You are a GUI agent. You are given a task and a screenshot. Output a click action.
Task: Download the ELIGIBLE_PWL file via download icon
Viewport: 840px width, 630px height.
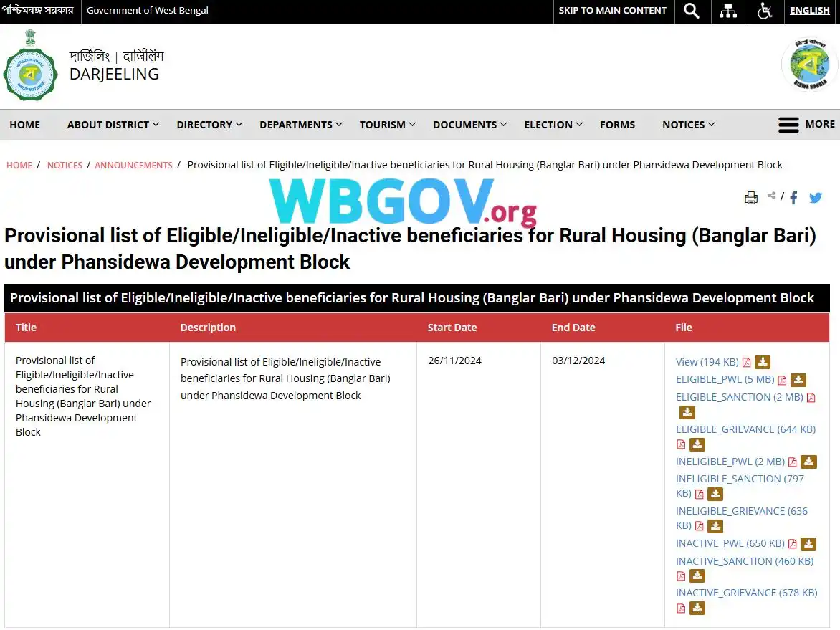(798, 380)
